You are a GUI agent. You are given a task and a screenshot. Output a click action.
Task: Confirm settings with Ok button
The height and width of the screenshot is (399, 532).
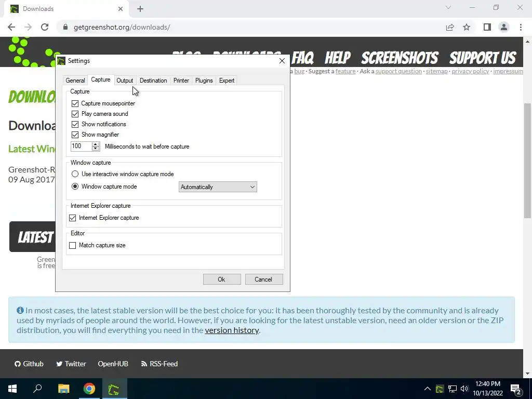pos(222,279)
